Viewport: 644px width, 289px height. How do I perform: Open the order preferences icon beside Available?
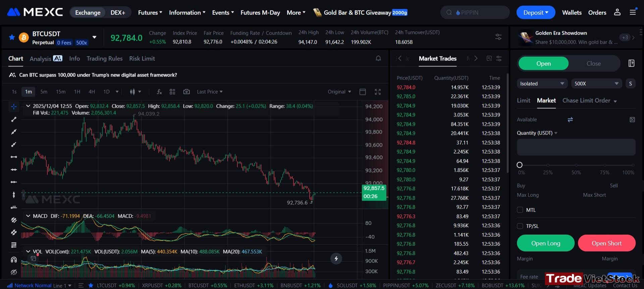[632, 119]
